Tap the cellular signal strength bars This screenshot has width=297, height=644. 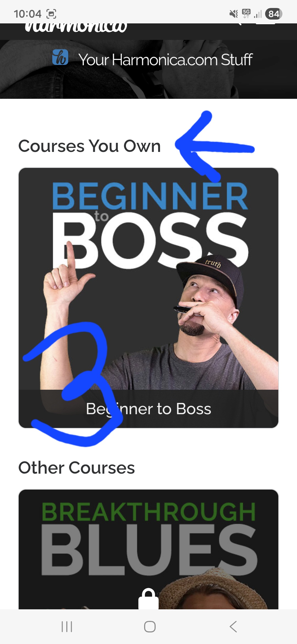258,14
